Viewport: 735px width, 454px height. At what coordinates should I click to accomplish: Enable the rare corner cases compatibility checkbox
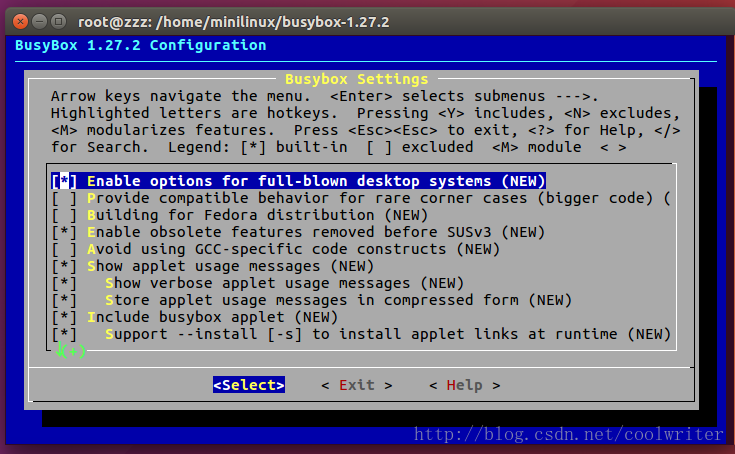[x=64, y=198]
